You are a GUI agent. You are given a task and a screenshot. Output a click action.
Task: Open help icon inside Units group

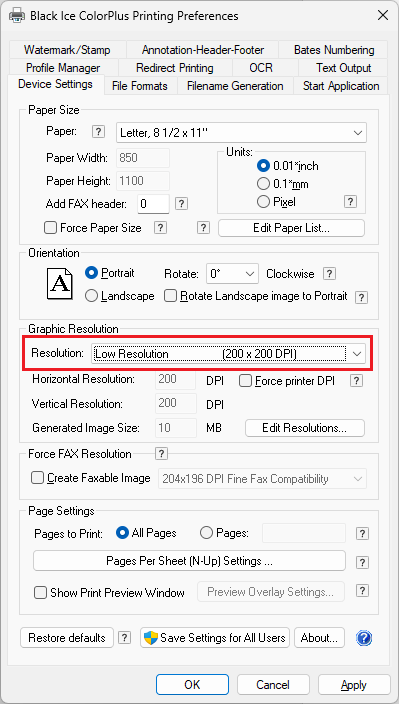coord(351,202)
